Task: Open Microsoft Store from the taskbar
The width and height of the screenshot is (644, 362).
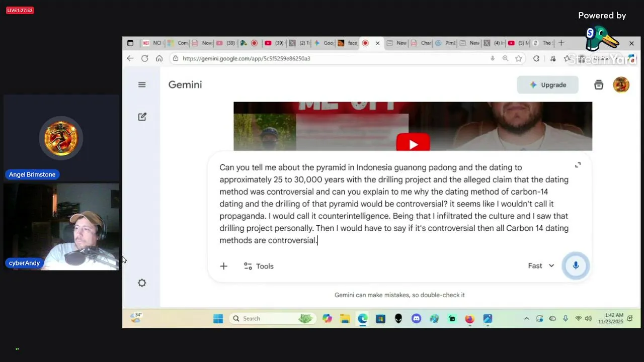Action: point(380,318)
